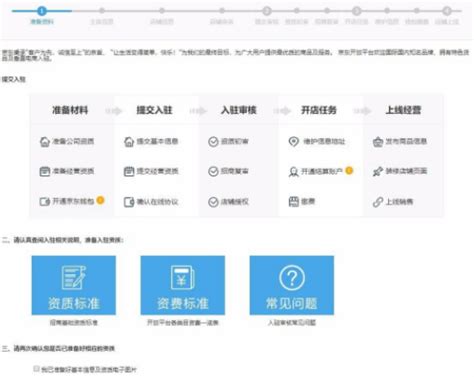
Task: Click the 准备材料 stage heading
Action: 70,110
